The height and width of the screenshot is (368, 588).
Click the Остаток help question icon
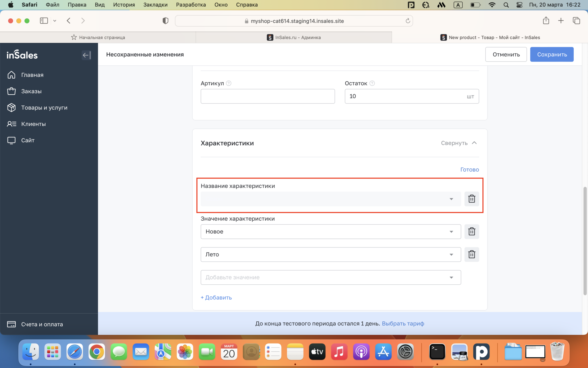[x=372, y=83]
